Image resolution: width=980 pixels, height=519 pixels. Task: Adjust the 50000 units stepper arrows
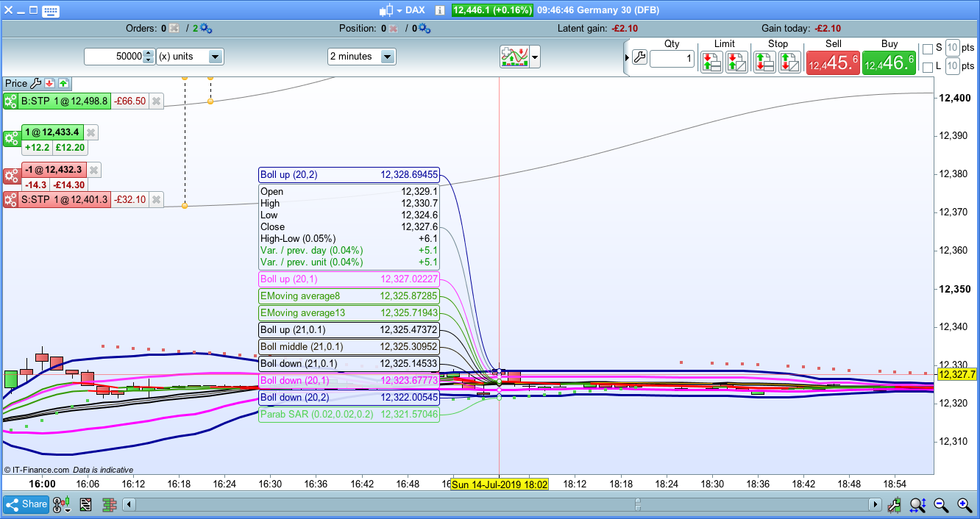[x=149, y=57]
